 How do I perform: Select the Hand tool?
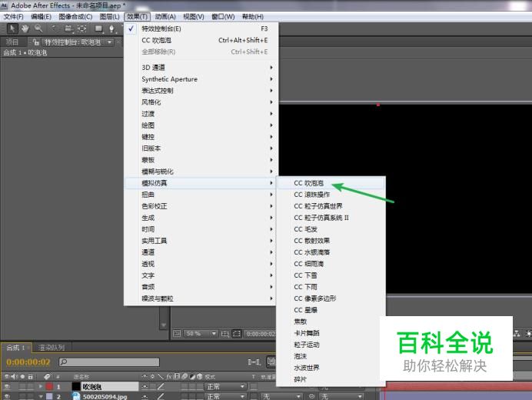point(25,29)
